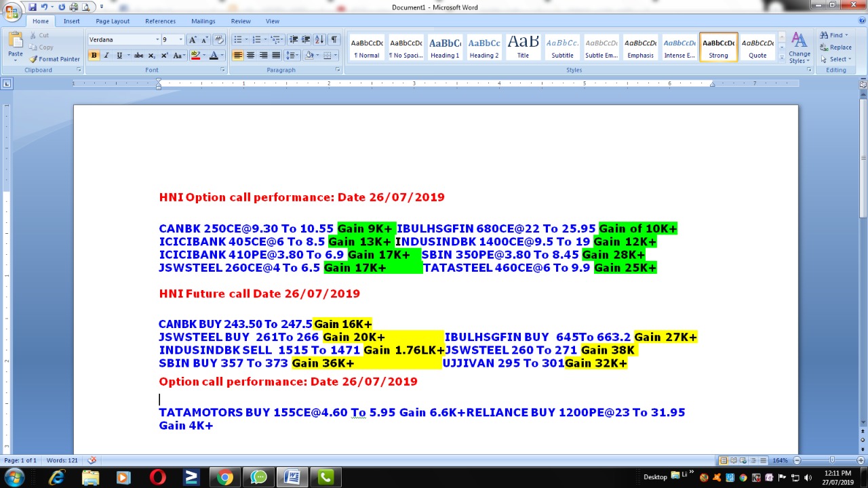This screenshot has height=488, width=868.
Task: Toggle Bold formatting off
Action: (94, 56)
